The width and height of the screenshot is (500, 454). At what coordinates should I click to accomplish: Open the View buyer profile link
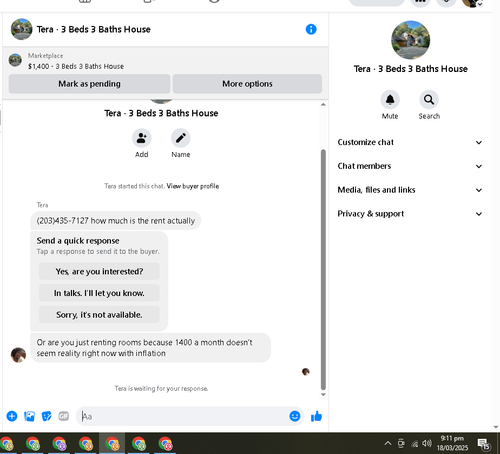coord(193,186)
